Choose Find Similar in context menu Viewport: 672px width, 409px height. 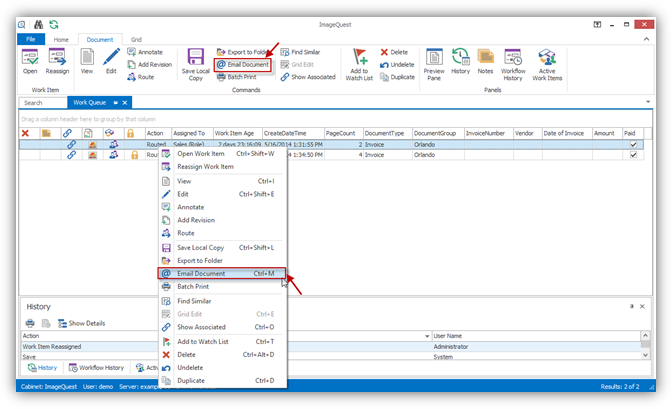(x=222, y=301)
